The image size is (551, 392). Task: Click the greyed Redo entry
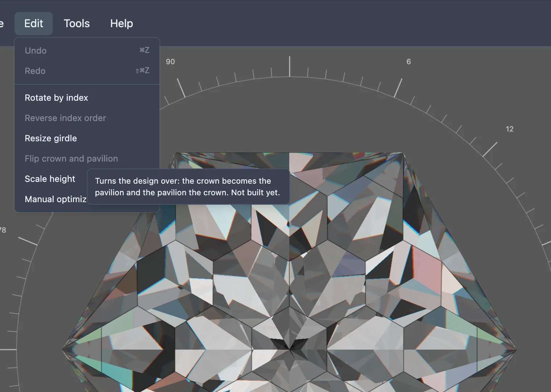coord(87,71)
